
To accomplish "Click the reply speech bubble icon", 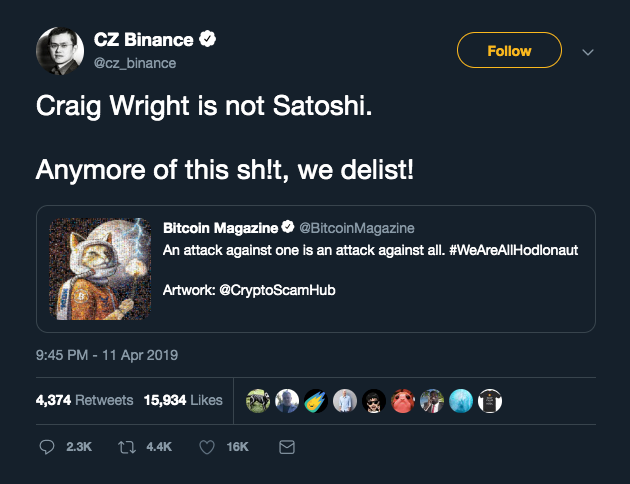I will coord(47,447).
